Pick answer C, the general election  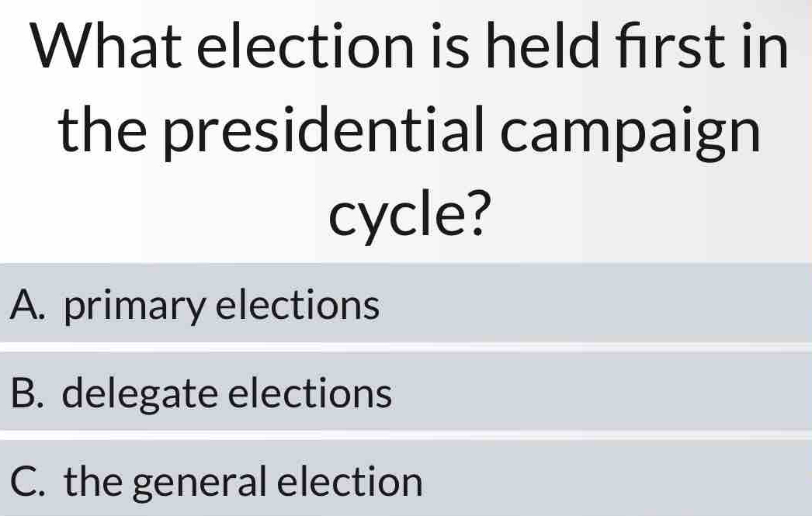[406, 482]
